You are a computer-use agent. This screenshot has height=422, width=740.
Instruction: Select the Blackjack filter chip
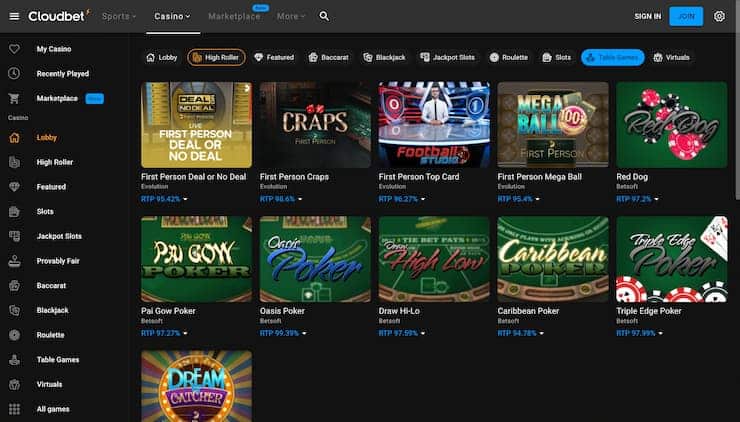[384, 58]
